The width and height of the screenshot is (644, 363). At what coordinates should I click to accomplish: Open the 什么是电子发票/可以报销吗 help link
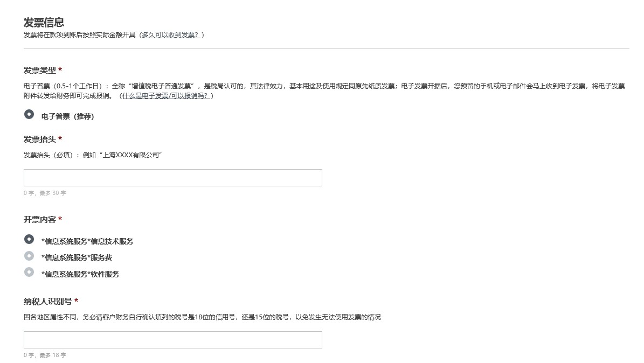pos(166,96)
